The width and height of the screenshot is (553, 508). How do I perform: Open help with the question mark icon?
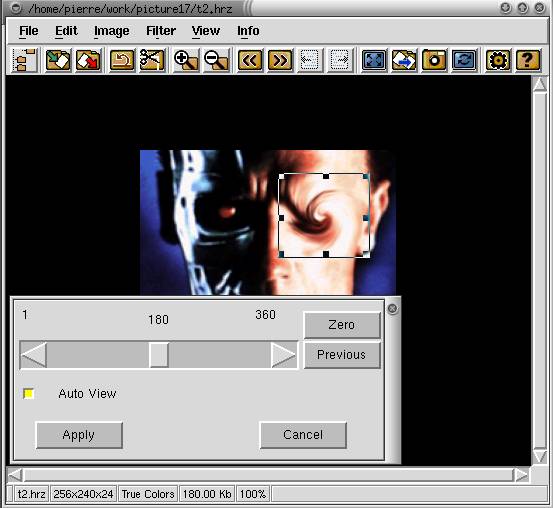pyautogui.click(x=528, y=60)
